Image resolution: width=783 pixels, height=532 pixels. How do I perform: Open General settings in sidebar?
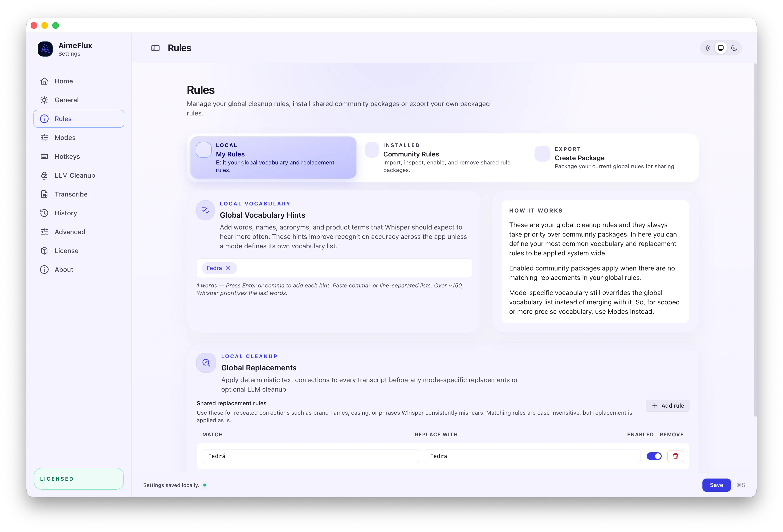click(x=79, y=100)
